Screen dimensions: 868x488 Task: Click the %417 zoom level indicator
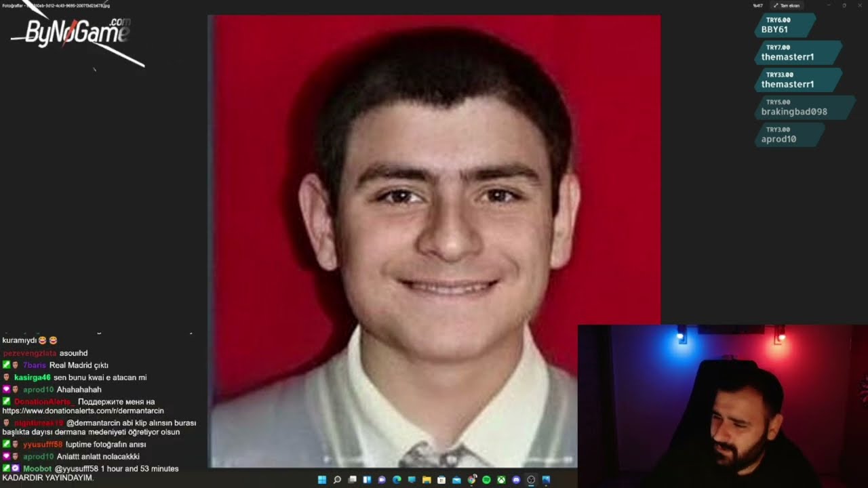757,5
